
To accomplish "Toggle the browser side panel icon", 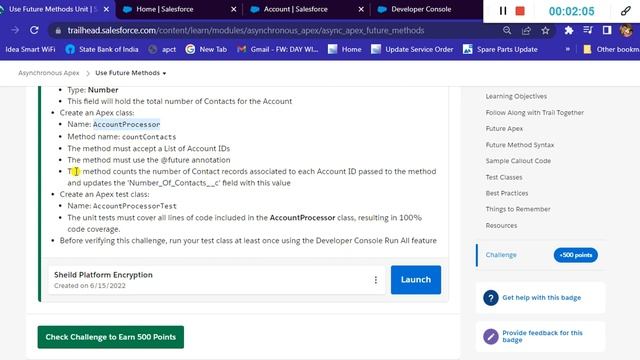I will [x=607, y=30].
